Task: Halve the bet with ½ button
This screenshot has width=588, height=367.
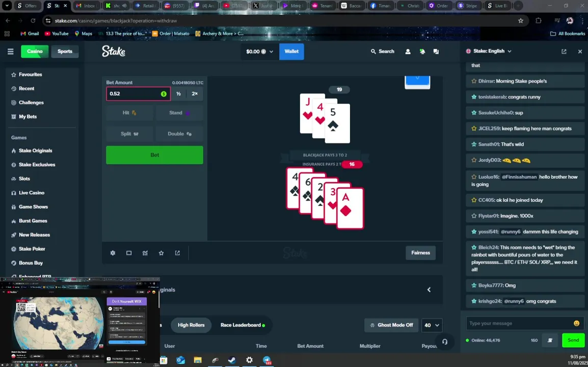Action: pyautogui.click(x=178, y=94)
